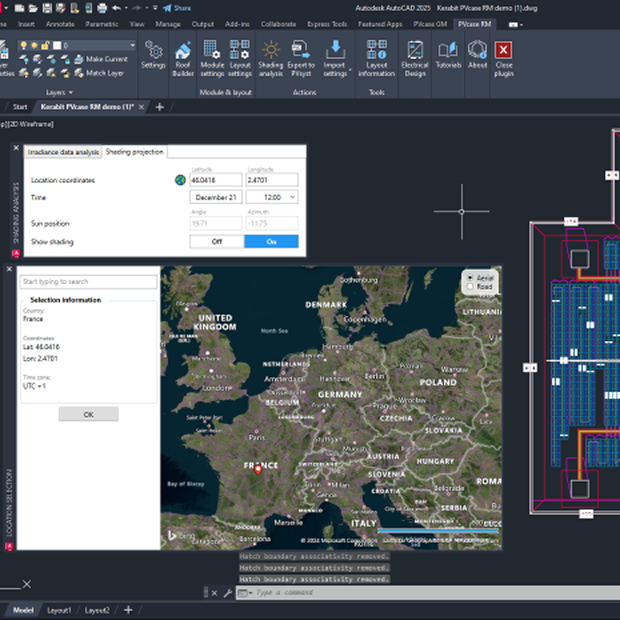The height and width of the screenshot is (620, 620).
Task: Click the location search field
Action: pos(88,282)
